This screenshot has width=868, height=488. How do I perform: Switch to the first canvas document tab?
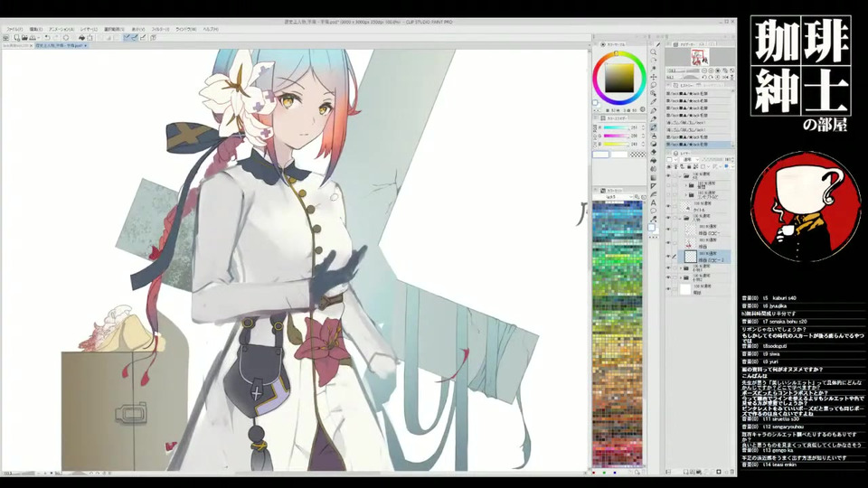(16, 45)
